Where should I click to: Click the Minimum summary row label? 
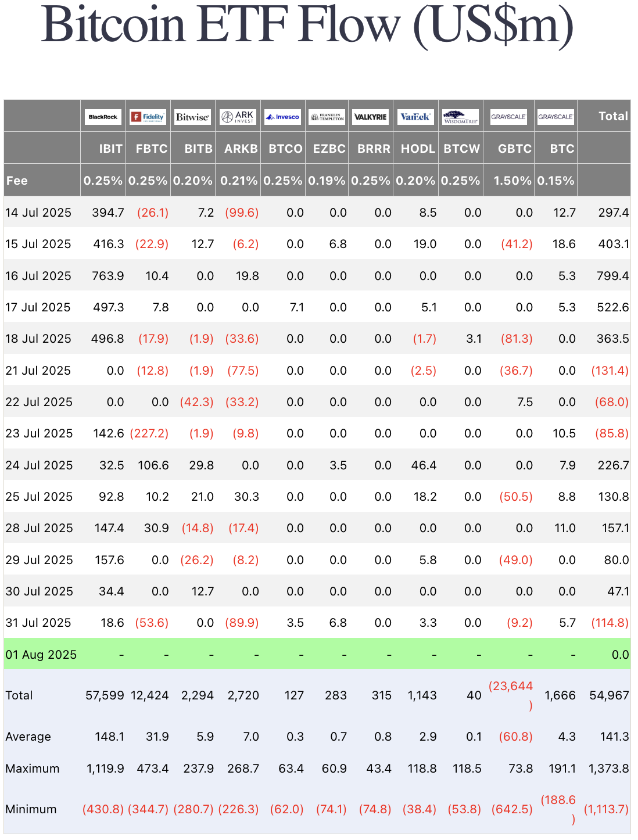[x=31, y=809]
